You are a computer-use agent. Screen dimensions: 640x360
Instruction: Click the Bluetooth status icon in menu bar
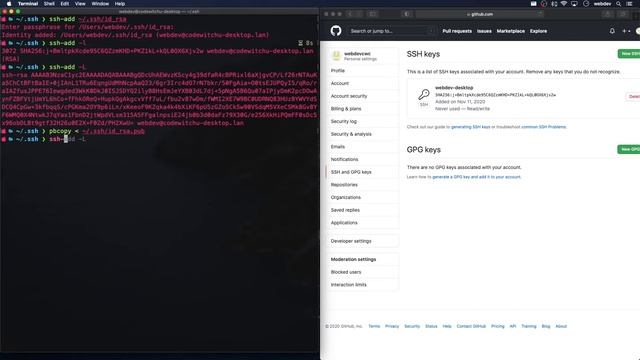554,4
